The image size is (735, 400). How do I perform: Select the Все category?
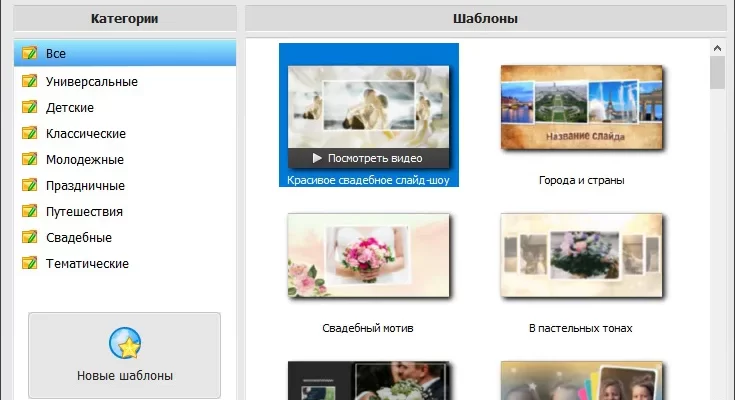(125, 53)
